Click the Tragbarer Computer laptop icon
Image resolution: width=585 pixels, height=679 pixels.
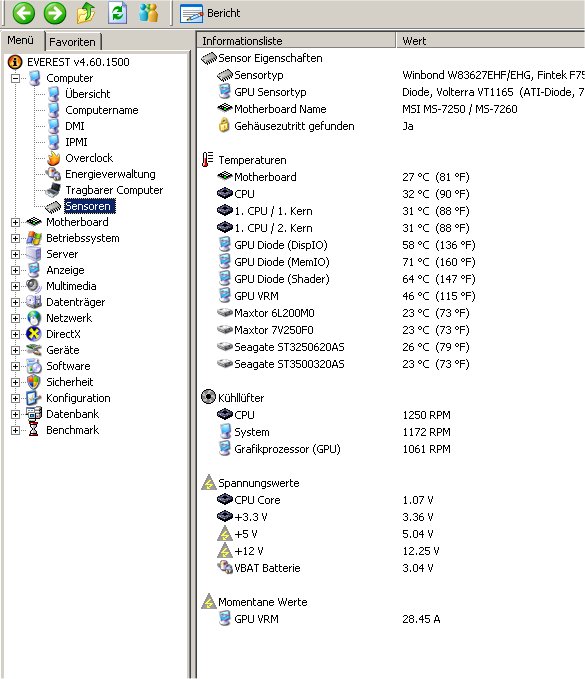click(x=53, y=190)
